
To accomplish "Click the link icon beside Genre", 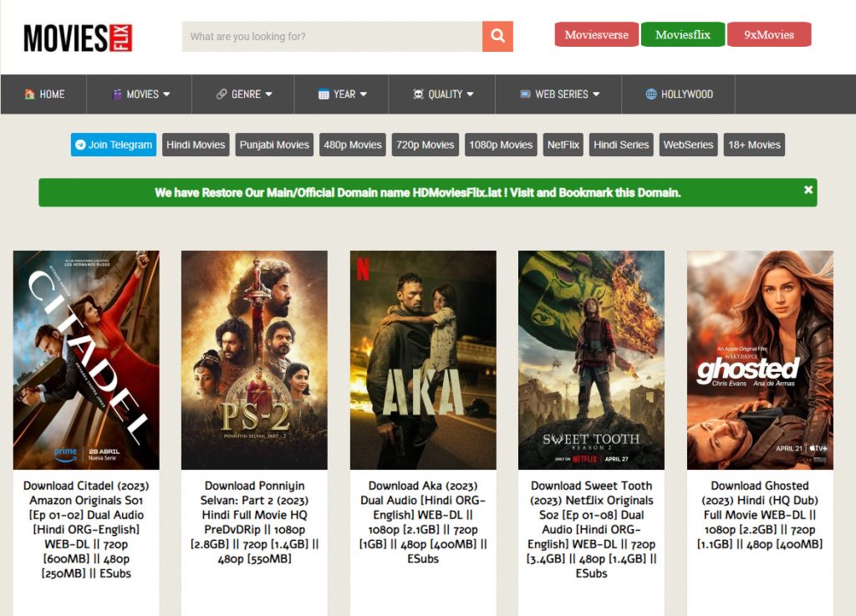I will coord(221,94).
